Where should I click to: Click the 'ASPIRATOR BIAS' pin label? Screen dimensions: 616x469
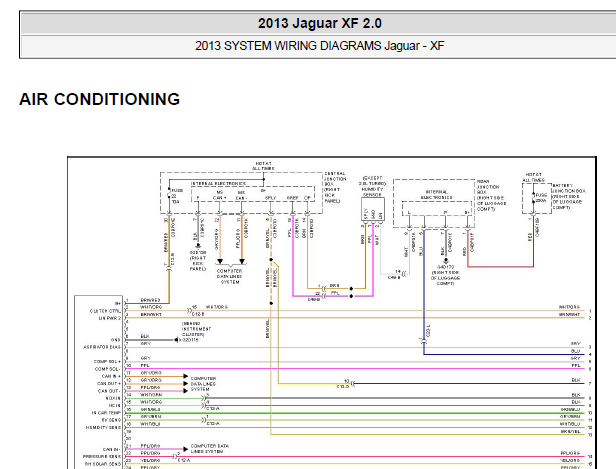tap(102, 347)
